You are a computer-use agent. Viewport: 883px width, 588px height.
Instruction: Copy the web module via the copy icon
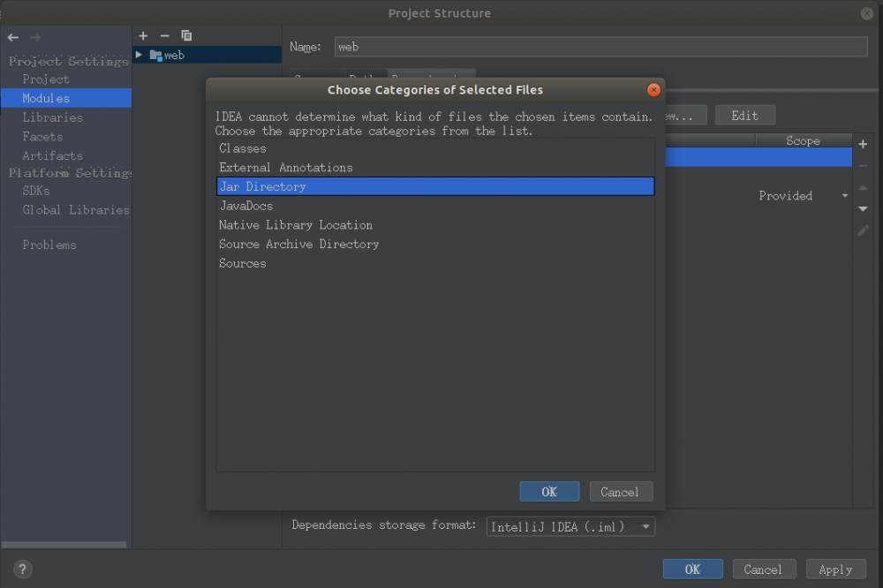[x=185, y=35]
